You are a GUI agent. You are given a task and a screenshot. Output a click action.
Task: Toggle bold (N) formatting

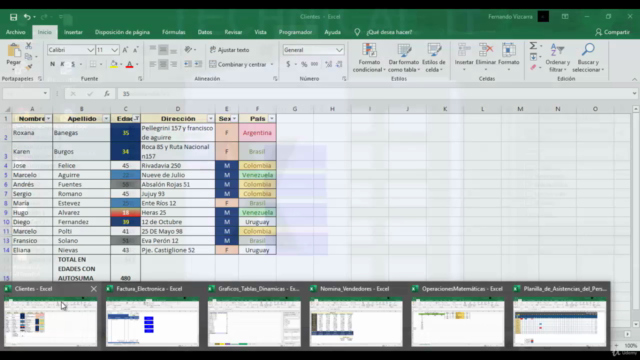click(x=52, y=64)
